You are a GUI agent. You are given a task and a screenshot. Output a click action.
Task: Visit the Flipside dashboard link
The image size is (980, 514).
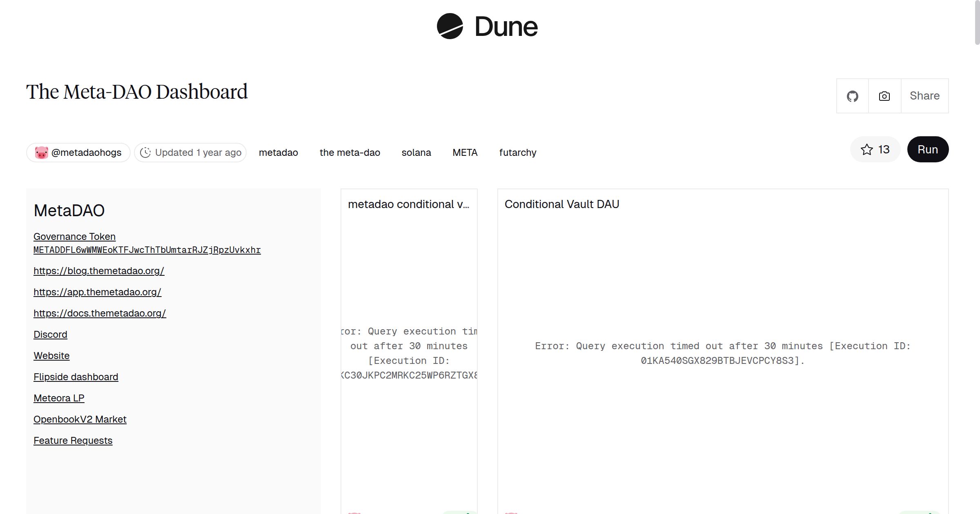pos(76,377)
